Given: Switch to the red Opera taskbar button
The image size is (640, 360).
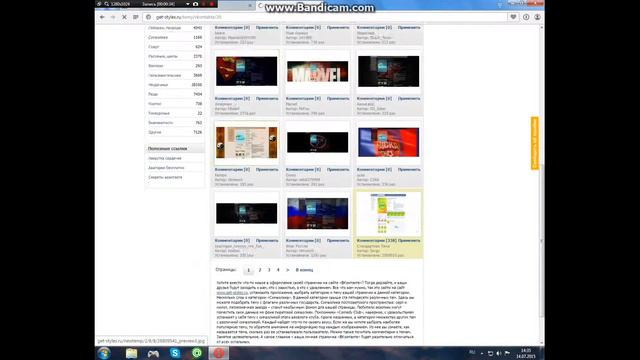Looking at the screenshot, I should [x=219, y=353].
